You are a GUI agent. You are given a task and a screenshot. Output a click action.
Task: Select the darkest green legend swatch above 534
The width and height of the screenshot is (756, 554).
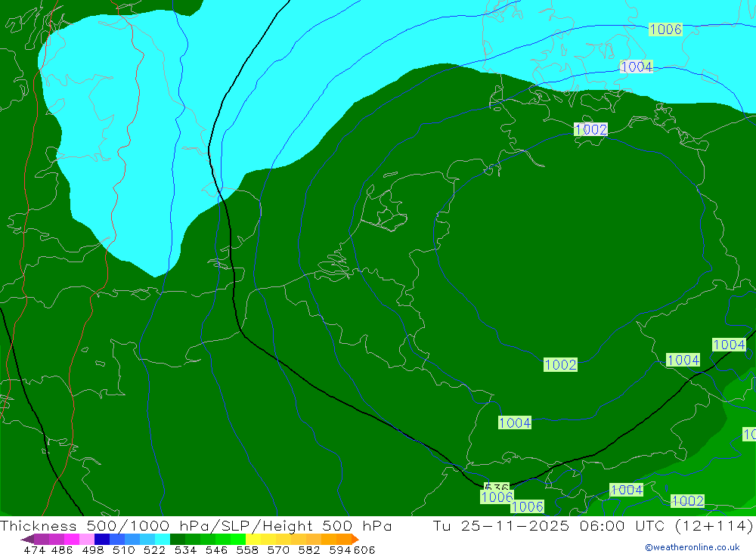178,539
